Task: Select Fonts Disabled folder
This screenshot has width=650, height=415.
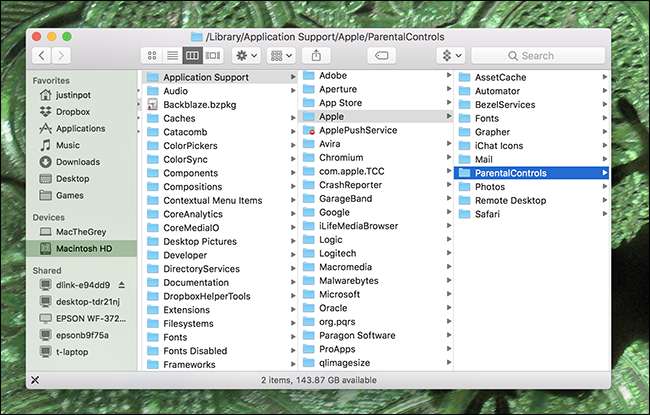Action: (x=220, y=351)
